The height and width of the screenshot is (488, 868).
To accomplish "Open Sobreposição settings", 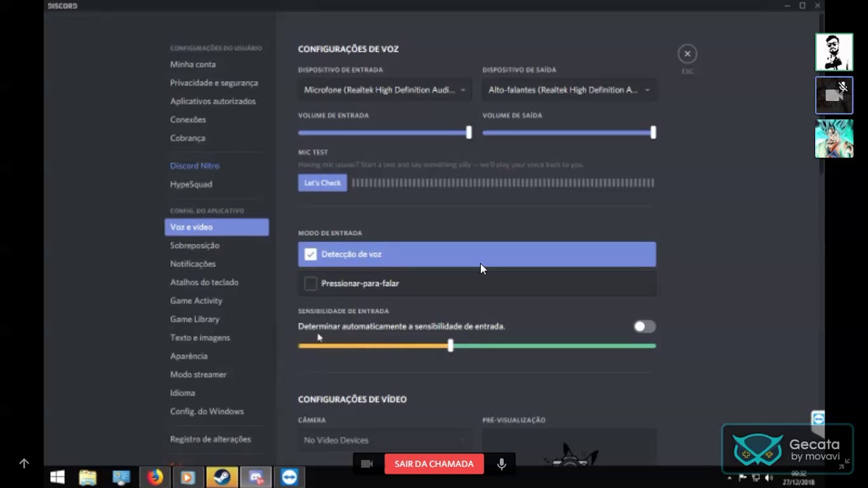I will [x=195, y=245].
